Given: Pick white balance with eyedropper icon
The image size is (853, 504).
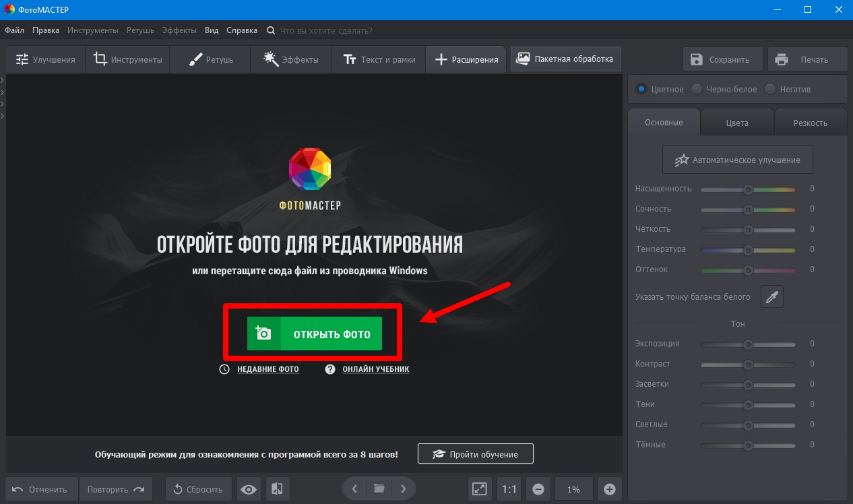Looking at the screenshot, I should point(772,296).
